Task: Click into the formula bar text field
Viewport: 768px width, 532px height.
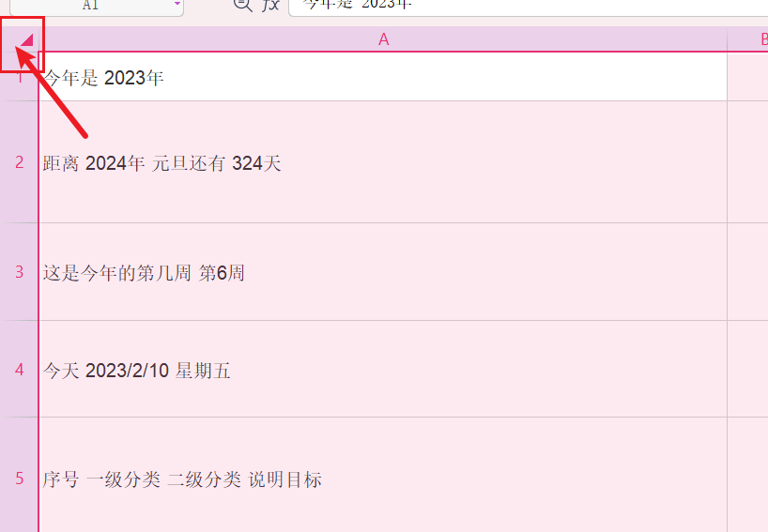Action: click(529, 7)
